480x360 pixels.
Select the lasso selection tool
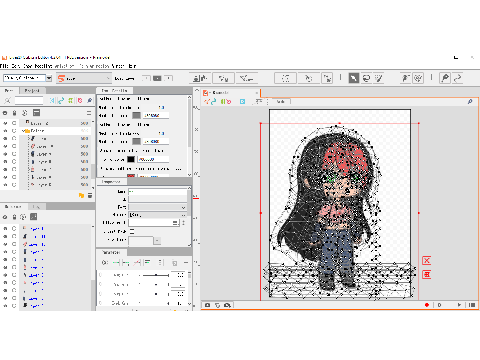[x=366, y=78]
